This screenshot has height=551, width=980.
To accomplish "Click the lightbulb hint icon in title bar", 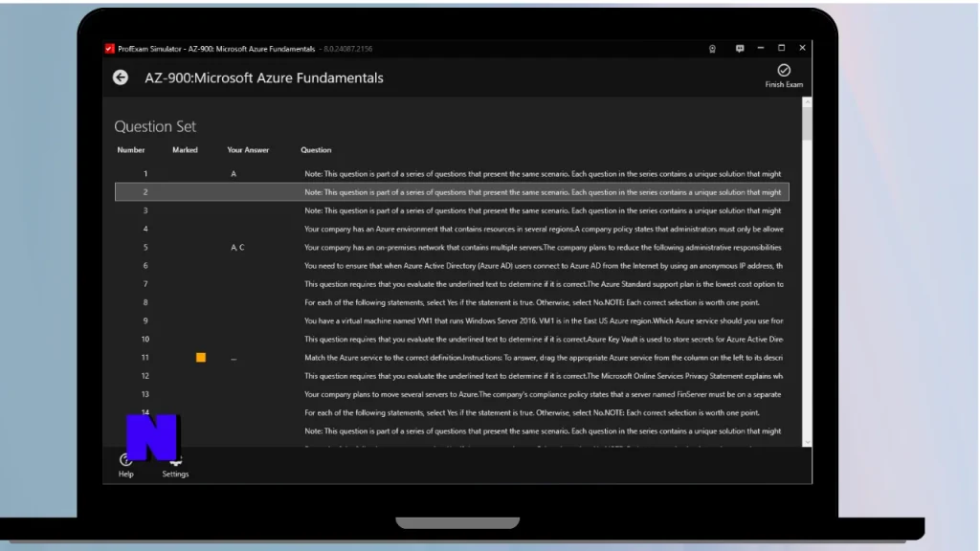I will [712, 49].
